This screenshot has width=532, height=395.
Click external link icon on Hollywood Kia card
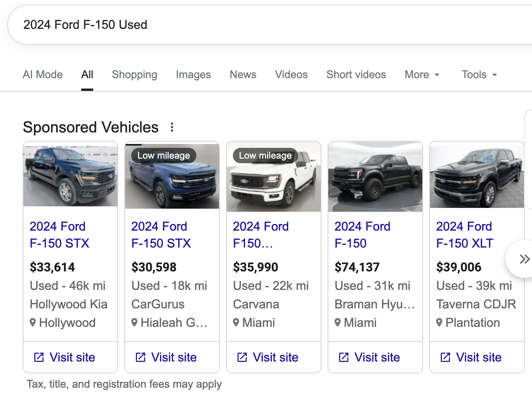pyautogui.click(x=39, y=357)
